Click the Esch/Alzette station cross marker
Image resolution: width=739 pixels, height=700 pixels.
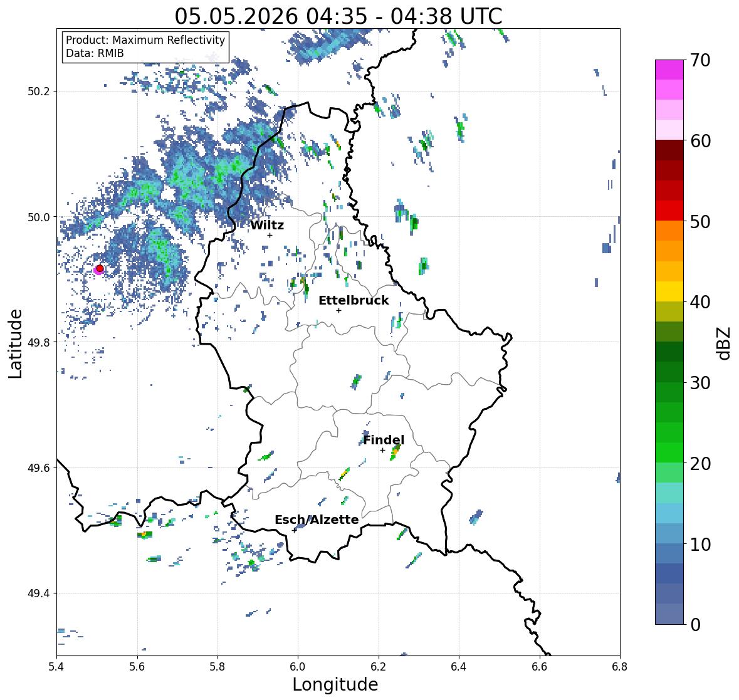(x=295, y=530)
